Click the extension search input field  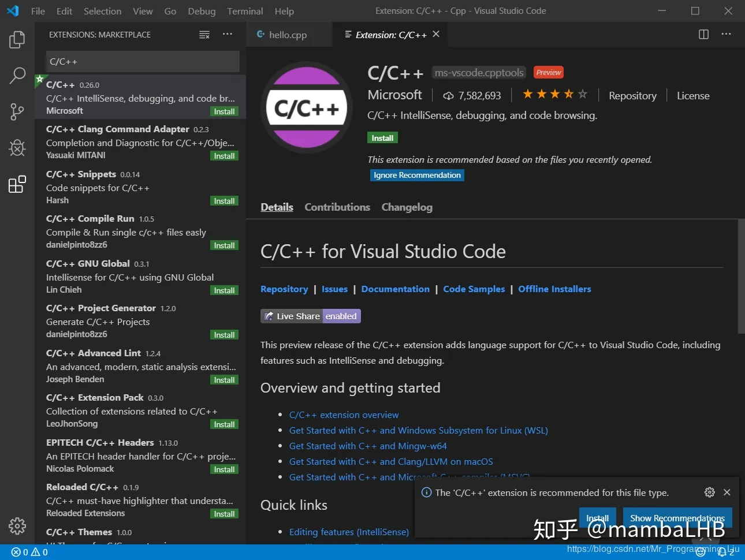pyautogui.click(x=142, y=61)
